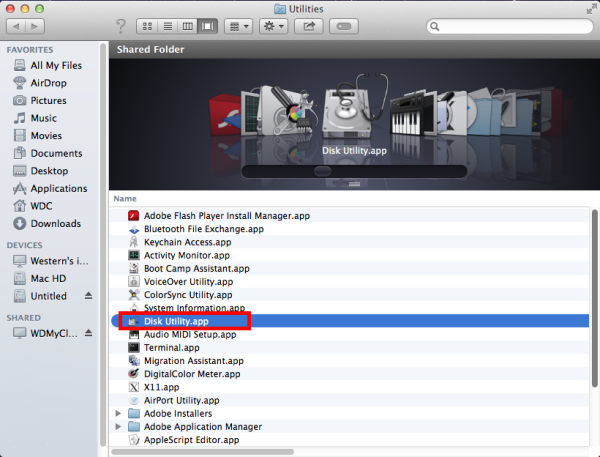Expand the Adobe Application Manager folder
The height and width of the screenshot is (457, 600).
coord(118,426)
